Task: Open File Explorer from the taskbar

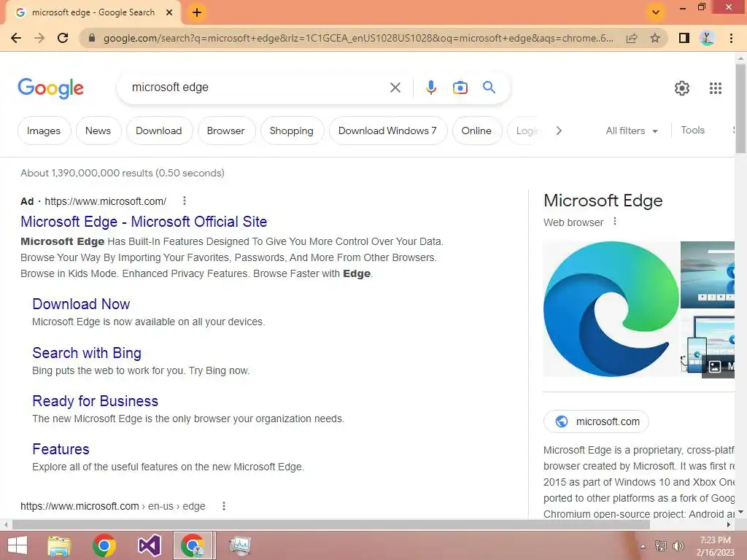Action: point(59,545)
